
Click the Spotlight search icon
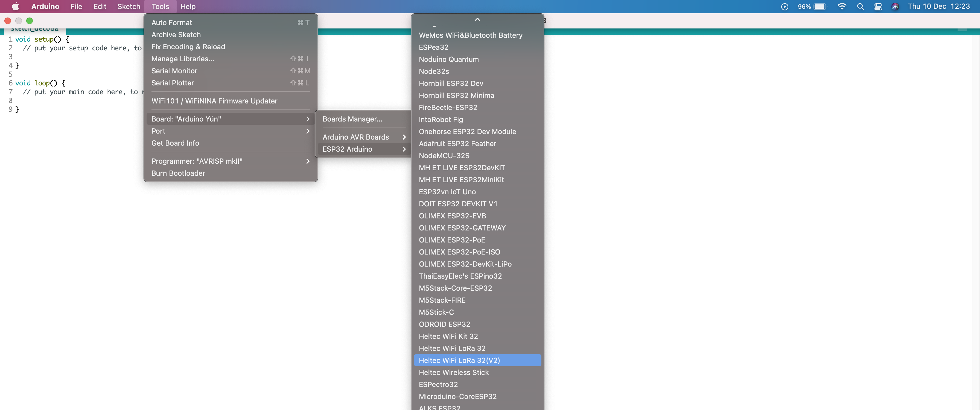click(x=860, y=7)
